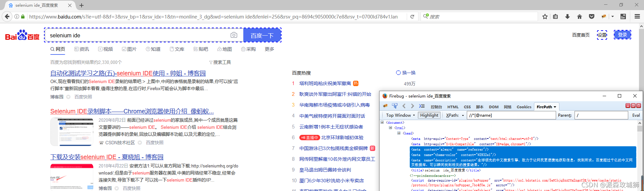Open the Pocket icon in the toolbar
The width and height of the screenshot is (644, 191).
point(592,16)
